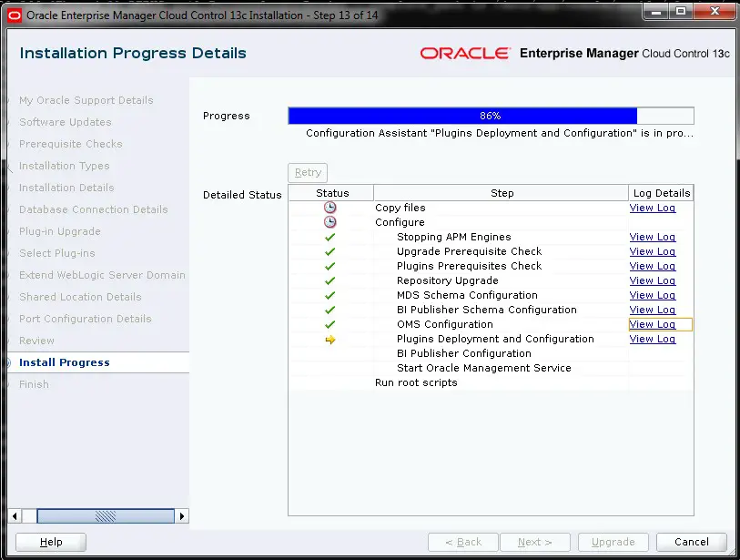Select Database Connection Details step
Image resolution: width=740 pixels, height=560 pixels.
pos(94,209)
